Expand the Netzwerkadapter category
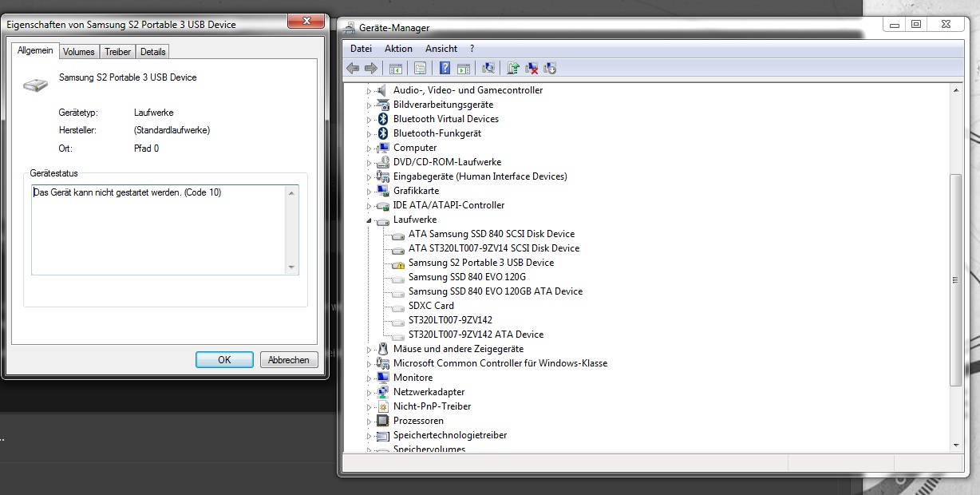The image size is (980, 495). [x=369, y=393]
